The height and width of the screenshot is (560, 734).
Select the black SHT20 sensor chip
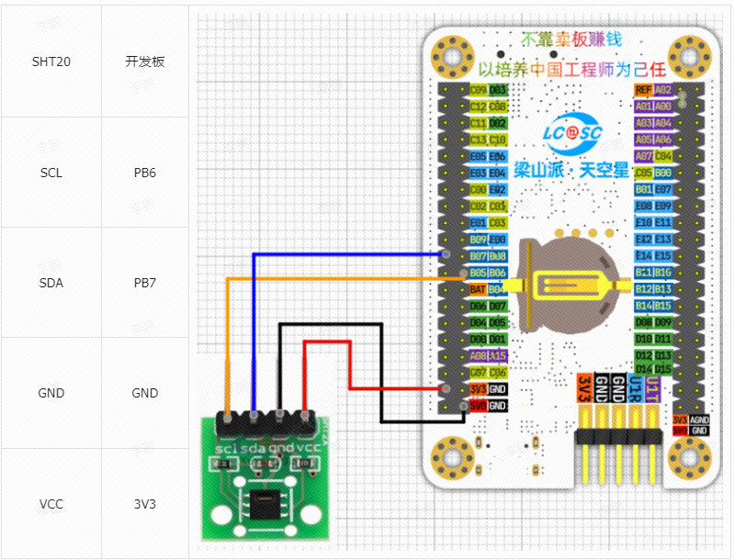265,502
